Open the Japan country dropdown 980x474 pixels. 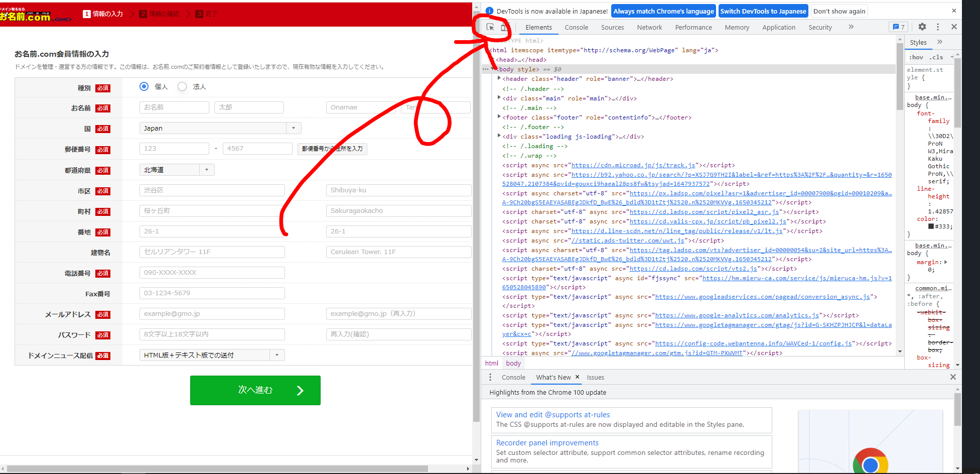coord(220,128)
